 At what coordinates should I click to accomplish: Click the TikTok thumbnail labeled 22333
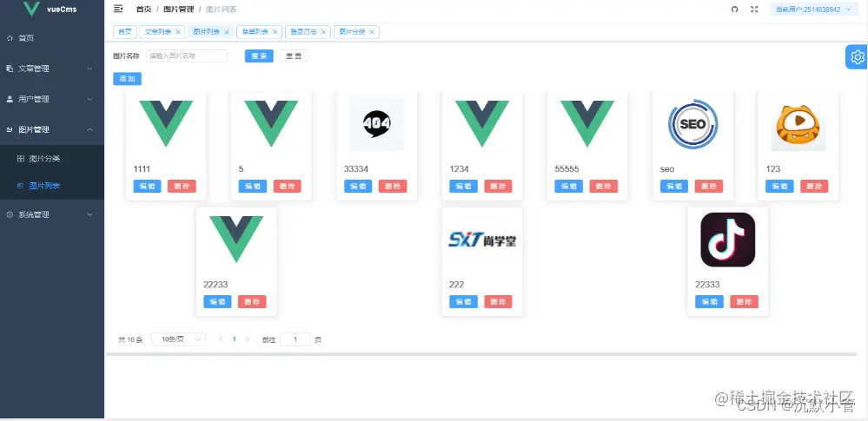click(727, 240)
